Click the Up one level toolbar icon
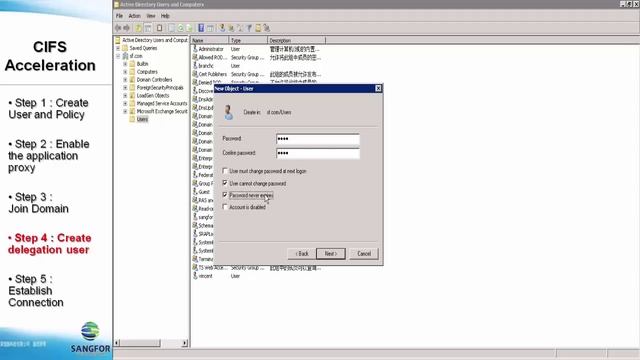This screenshot has height=360, width=640. (138, 28)
